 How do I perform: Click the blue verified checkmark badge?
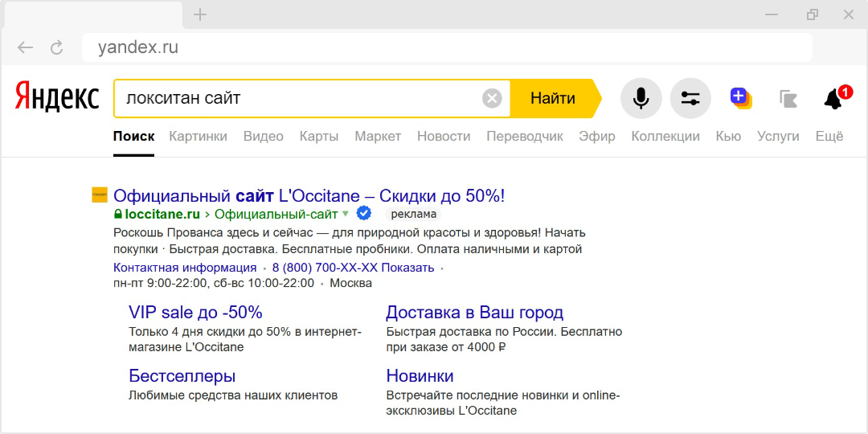click(x=363, y=213)
